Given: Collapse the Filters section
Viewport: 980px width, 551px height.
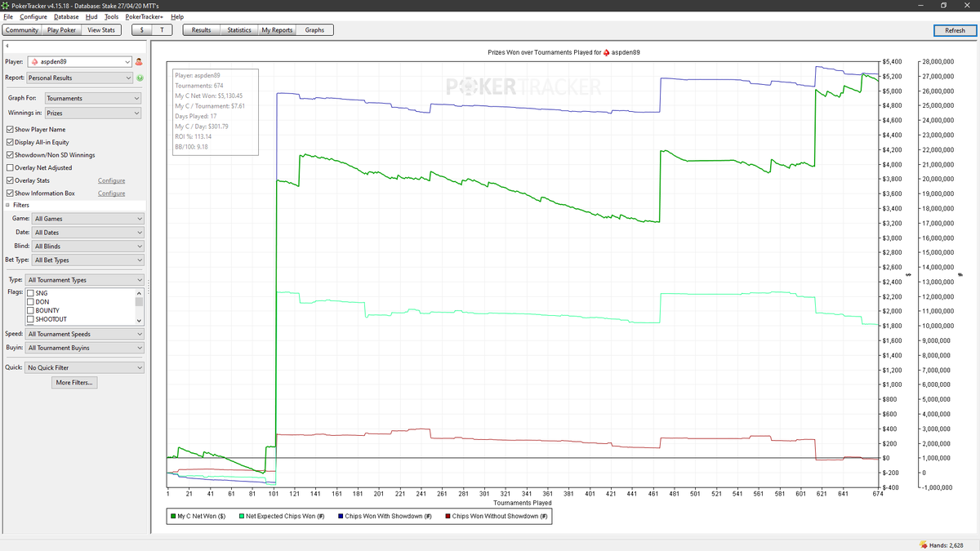Looking at the screenshot, I should click(7, 205).
